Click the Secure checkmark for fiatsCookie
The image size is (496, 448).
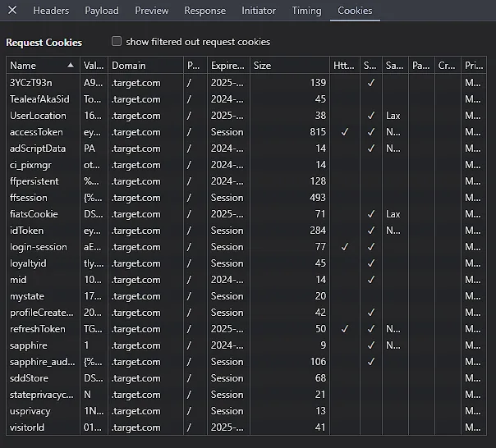click(x=371, y=214)
